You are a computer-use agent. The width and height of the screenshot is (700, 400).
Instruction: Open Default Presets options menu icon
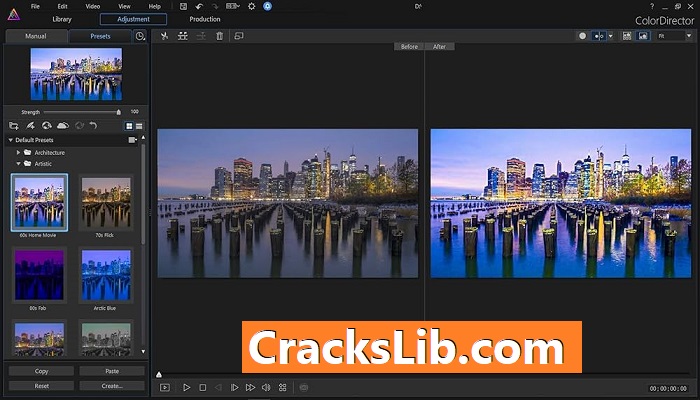pos(132,140)
